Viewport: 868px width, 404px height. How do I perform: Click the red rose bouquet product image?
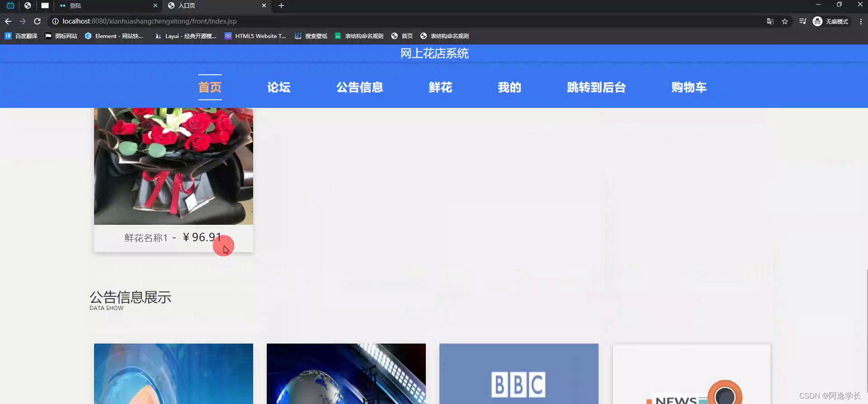174,166
